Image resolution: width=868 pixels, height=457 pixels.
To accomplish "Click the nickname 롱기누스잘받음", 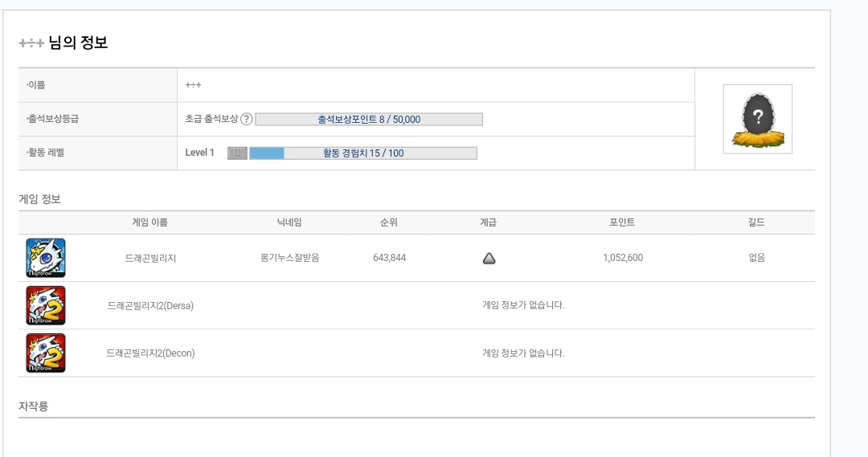I will click(289, 258).
